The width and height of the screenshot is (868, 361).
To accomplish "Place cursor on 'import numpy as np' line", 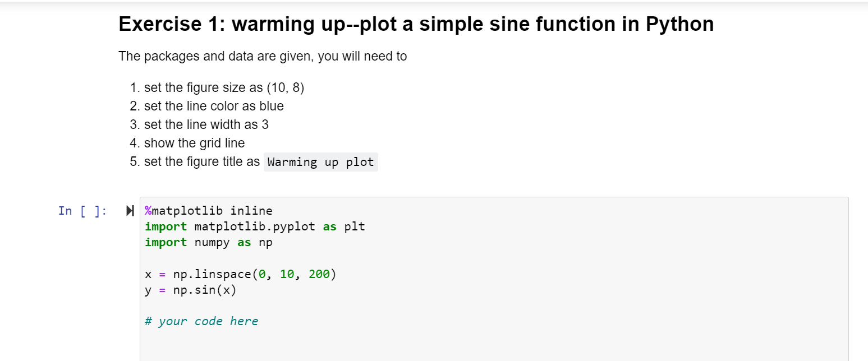I will click(209, 242).
